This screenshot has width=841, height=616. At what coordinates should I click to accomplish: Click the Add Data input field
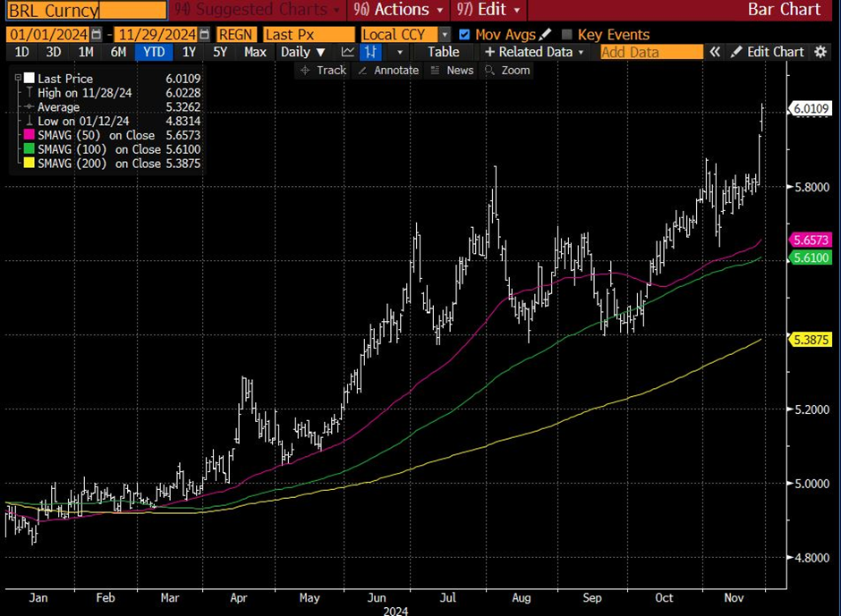coord(650,52)
